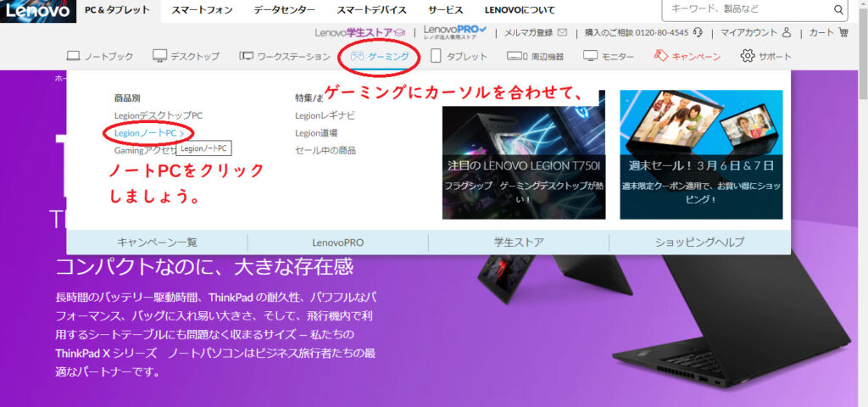Click the notebook laptop icon
The width and height of the screenshot is (868, 407).
pos(73,56)
